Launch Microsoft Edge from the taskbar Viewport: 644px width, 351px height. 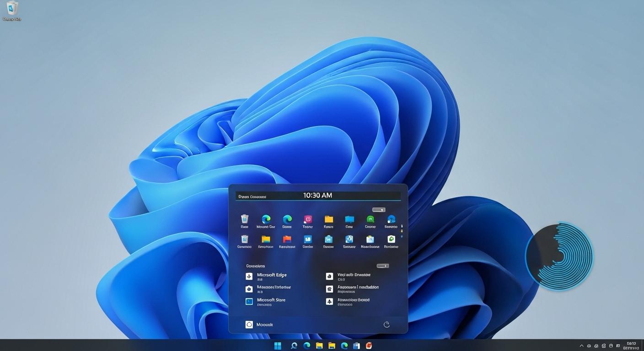click(306, 346)
